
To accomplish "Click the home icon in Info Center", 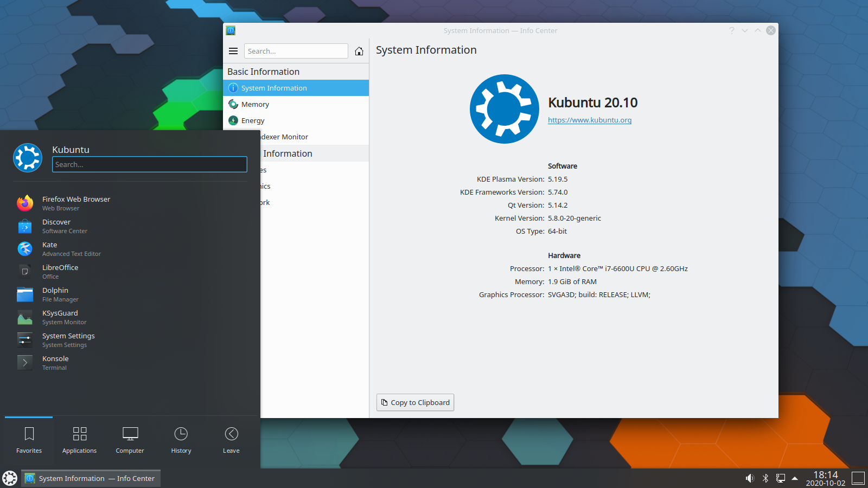I will pyautogui.click(x=359, y=51).
